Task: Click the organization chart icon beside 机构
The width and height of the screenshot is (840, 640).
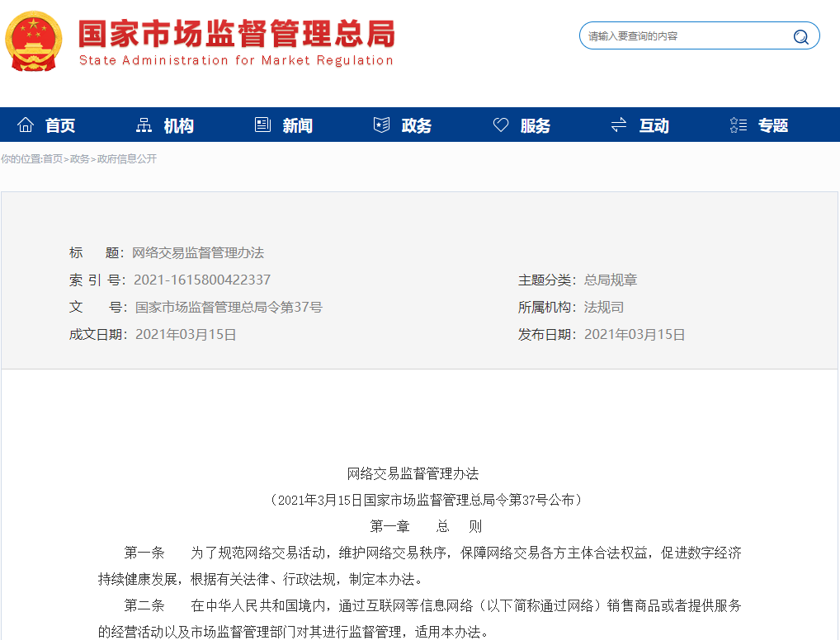Action: (x=144, y=125)
